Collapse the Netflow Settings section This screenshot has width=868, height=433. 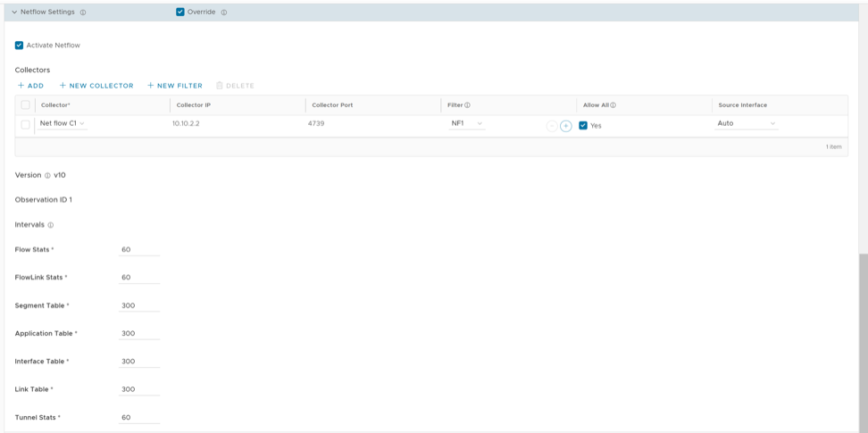tap(14, 12)
